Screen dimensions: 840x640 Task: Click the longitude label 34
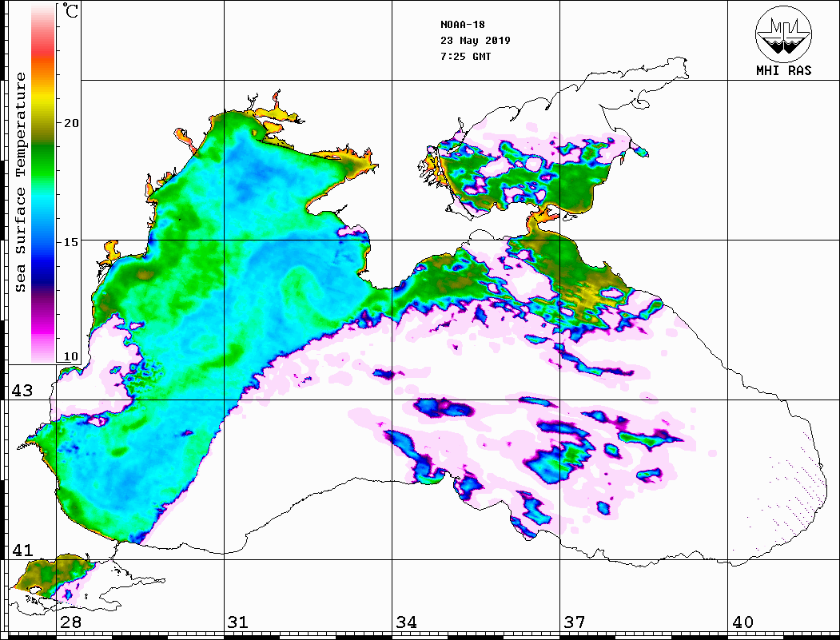point(406,622)
